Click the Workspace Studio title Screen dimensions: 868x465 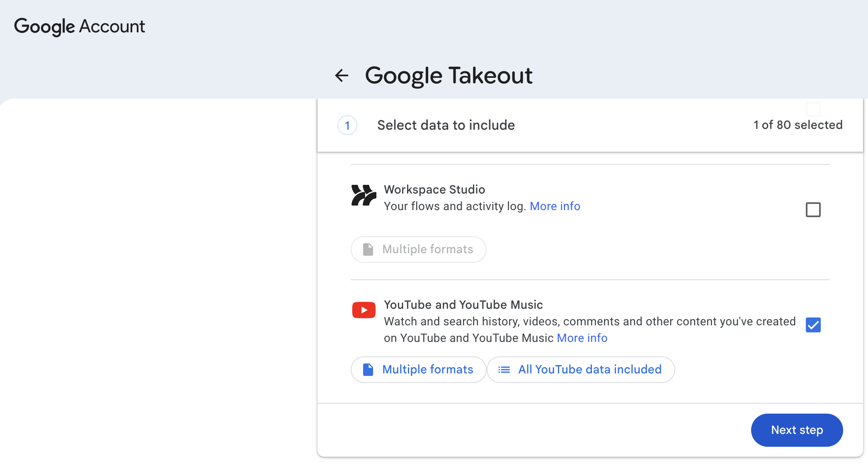pos(434,190)
